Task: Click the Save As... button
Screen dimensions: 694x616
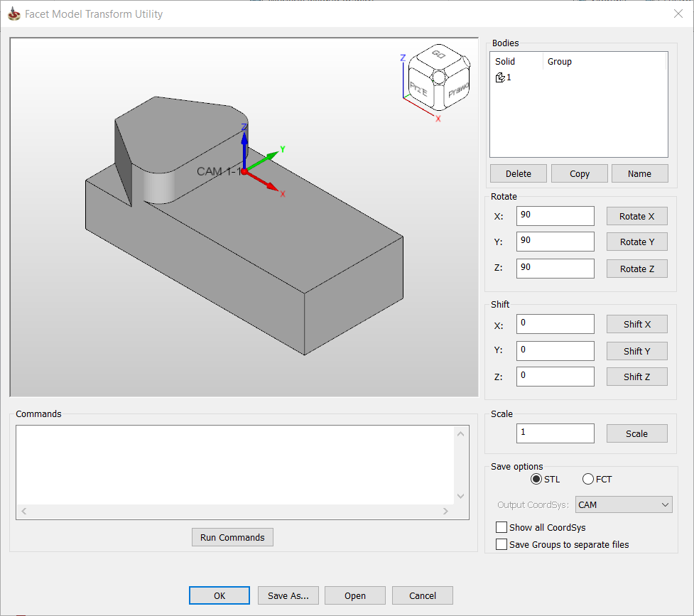Action: [x=288, y=595]
